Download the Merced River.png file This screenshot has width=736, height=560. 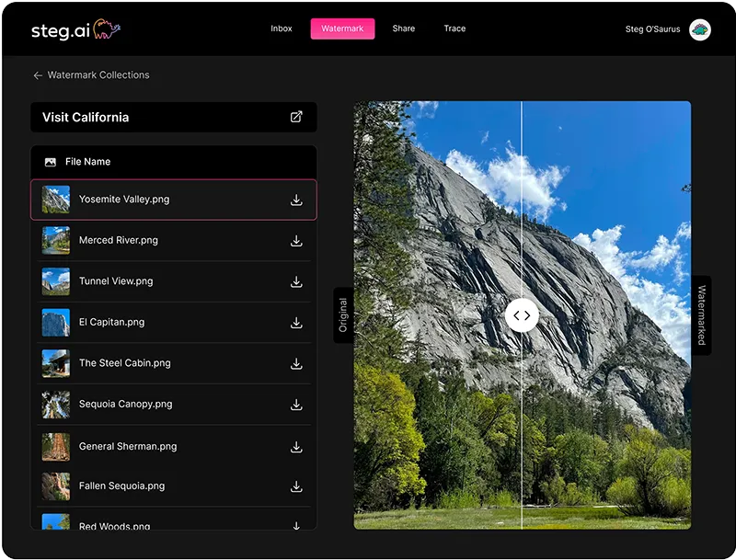point(296,241)
